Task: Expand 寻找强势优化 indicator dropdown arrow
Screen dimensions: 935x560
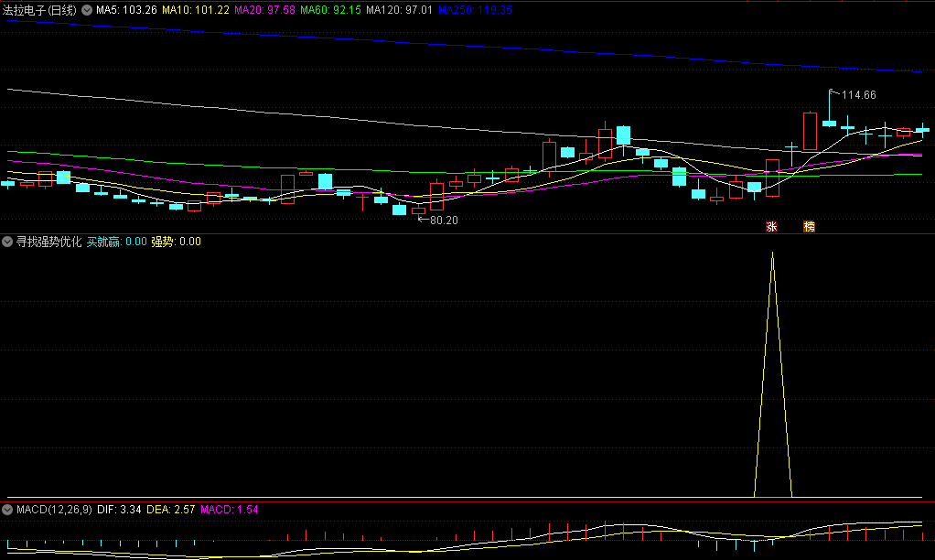Action: [x=7, y=242]
